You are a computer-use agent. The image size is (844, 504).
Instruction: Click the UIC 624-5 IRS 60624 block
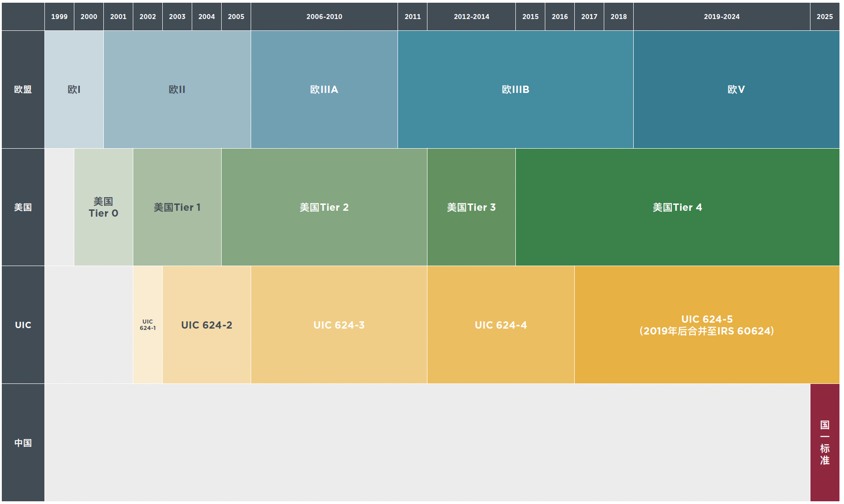tap(707, 325)
